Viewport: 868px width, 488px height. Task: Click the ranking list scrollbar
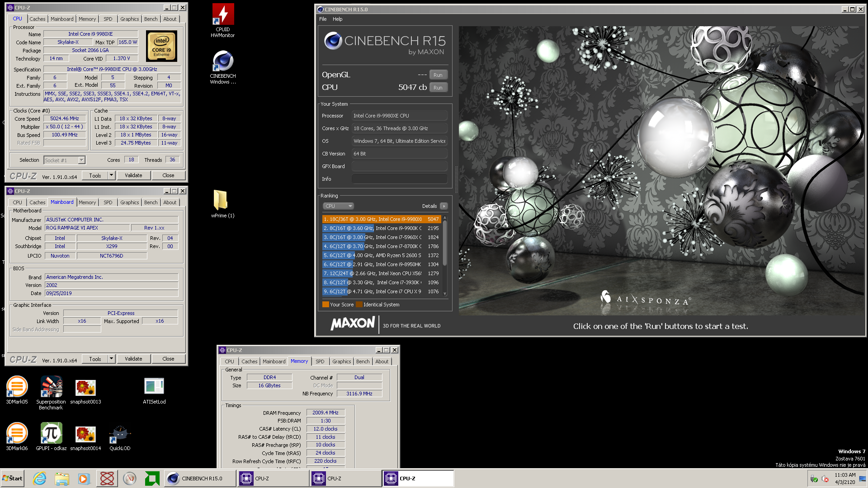pyautogui.click(x=445, y=243)
